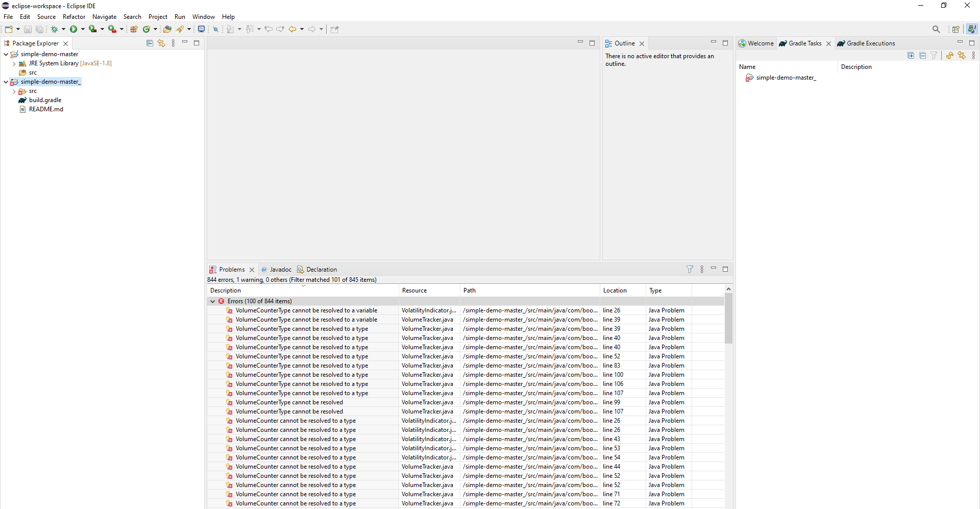Open Eclipse Marketplace perspective switcher icon
Screen dimensions: 980x509
(956, 29)
